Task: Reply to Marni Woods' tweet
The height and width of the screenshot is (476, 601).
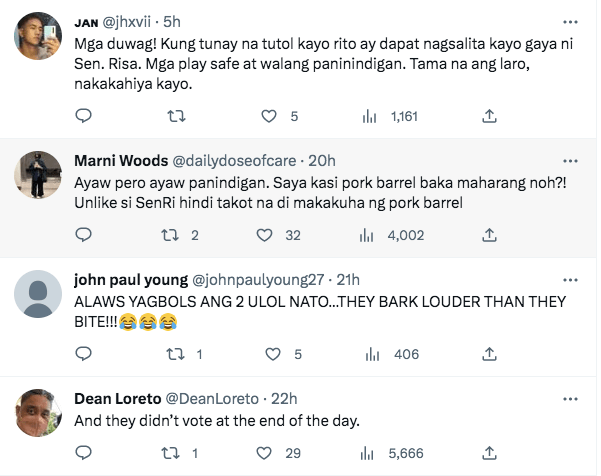Action: pos(84,235)
